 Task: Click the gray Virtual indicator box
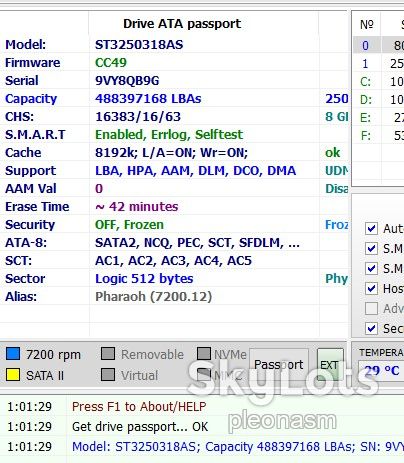coord(108,374)
